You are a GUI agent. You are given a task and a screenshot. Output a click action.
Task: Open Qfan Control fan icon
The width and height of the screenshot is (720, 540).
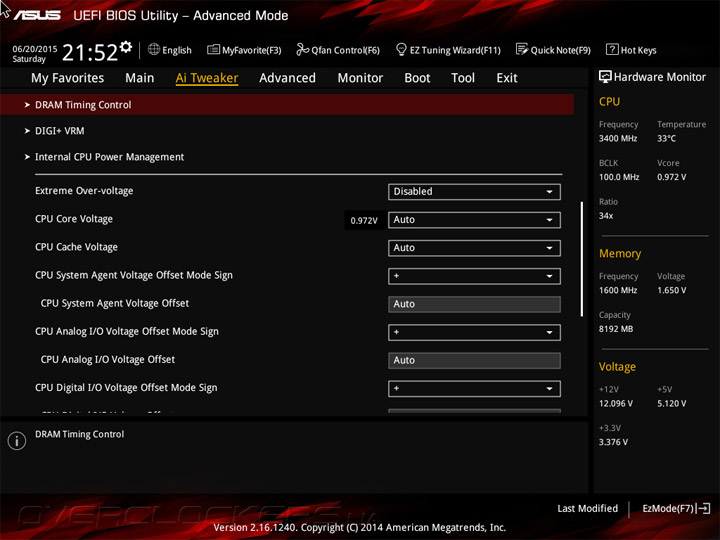pos(302,49)
